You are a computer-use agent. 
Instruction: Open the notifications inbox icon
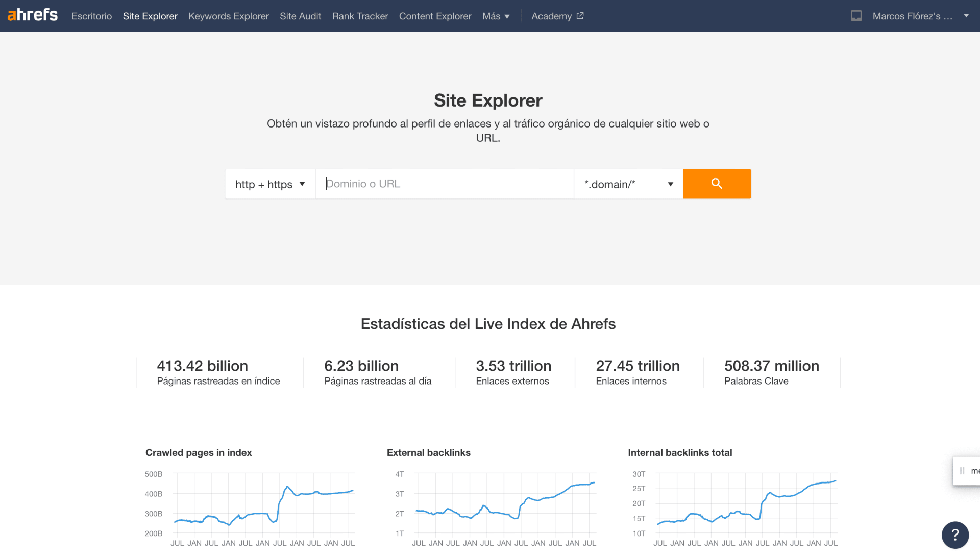pyautogui.click(x=856, y=16)
